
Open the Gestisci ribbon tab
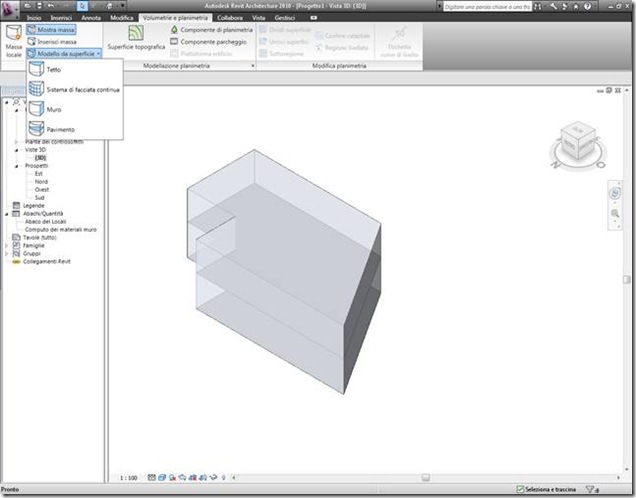(284, 18)
